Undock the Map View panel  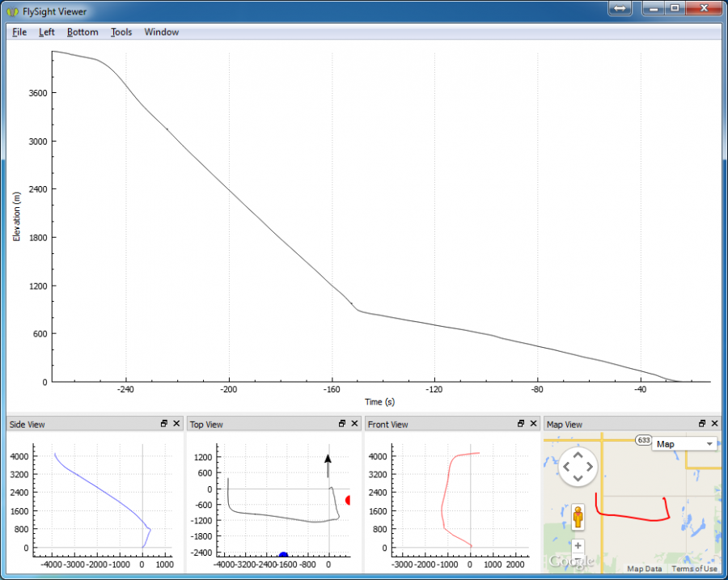702,423
